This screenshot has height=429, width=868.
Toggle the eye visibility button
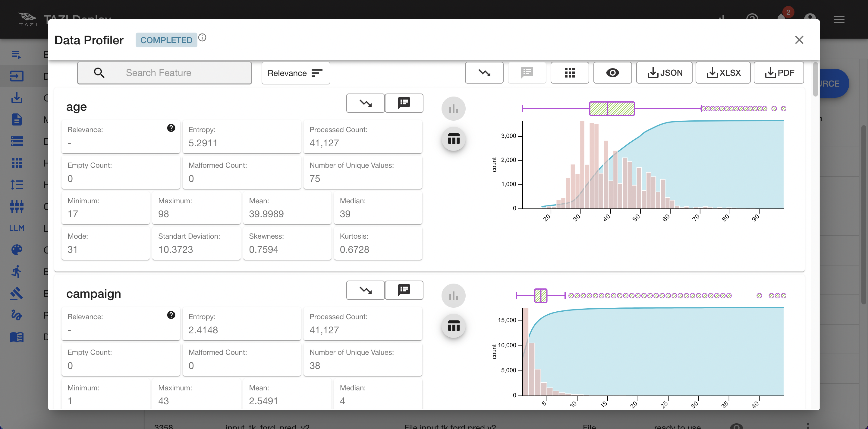tap(612, 73)
